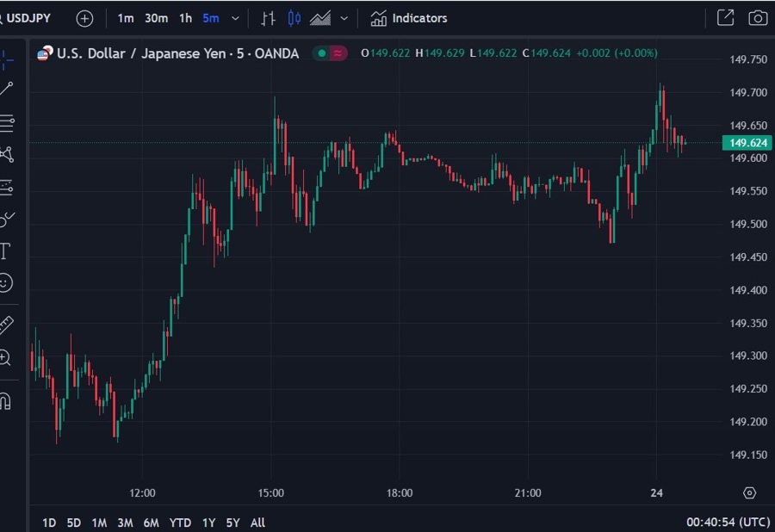Switch to the 1h timeframe
Image resolution: width=775 pixels, height=532 pixels.
click(185, 18)
